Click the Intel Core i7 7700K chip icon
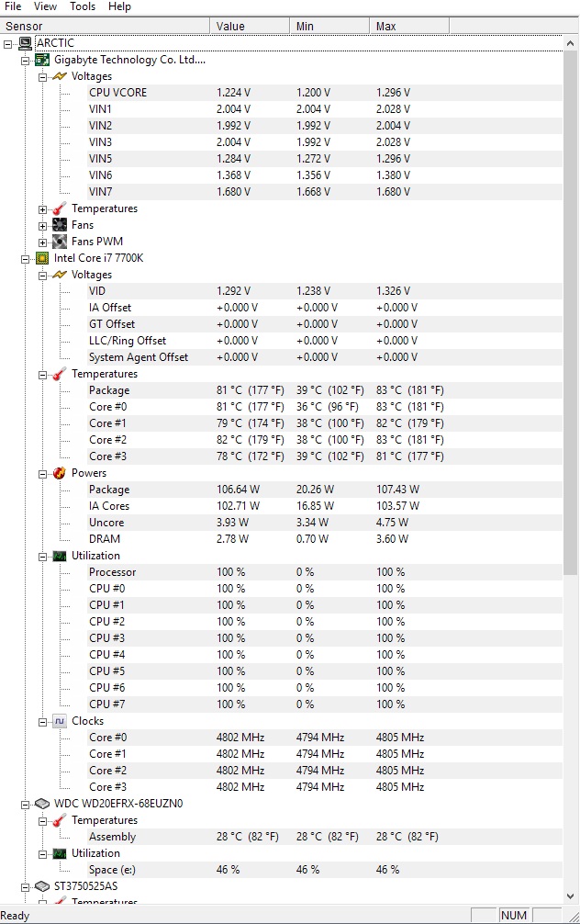 (42, 258)
